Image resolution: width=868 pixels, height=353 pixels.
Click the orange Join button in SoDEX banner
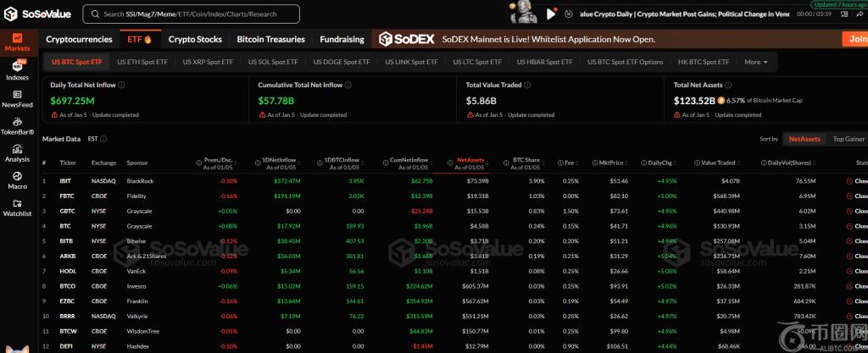pyautogui.click(x=855, y=39)
